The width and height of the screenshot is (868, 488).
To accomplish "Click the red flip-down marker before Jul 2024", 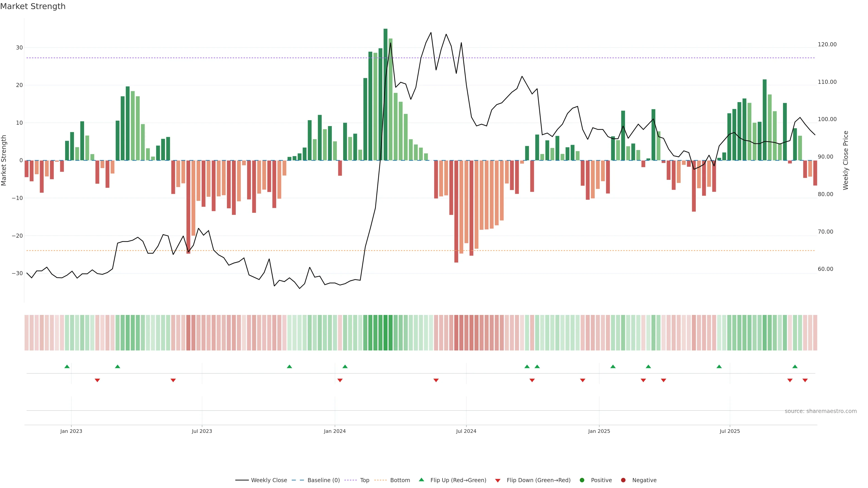I will coord(436,380).
